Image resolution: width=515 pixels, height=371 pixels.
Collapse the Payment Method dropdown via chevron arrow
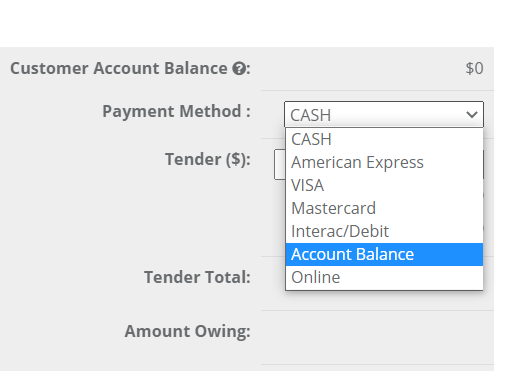coord(472,115)
